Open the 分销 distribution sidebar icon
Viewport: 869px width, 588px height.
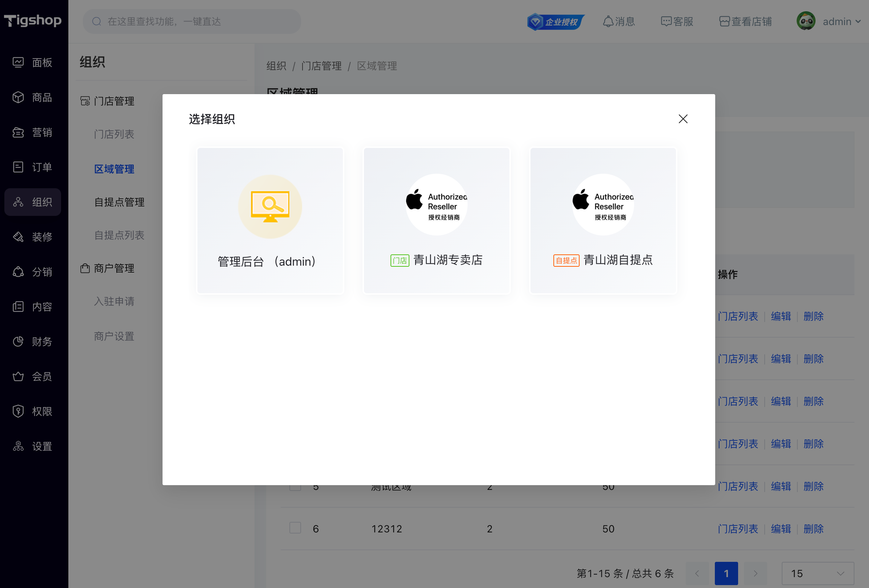pyautogui.click(x=18, y=272)
